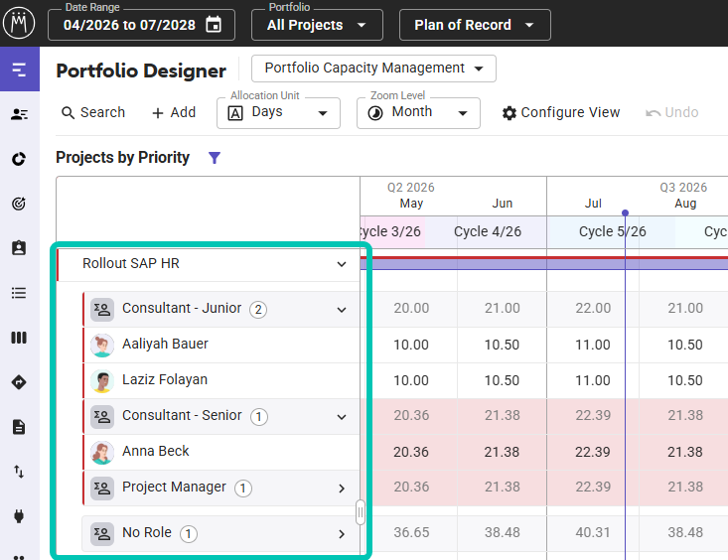
Task: Open the Portfolio Capacity Management dropdown
Action: coord(373,69)
